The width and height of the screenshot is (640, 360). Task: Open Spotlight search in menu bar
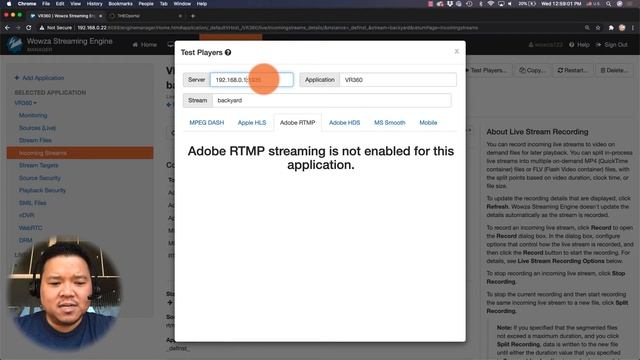609,4
